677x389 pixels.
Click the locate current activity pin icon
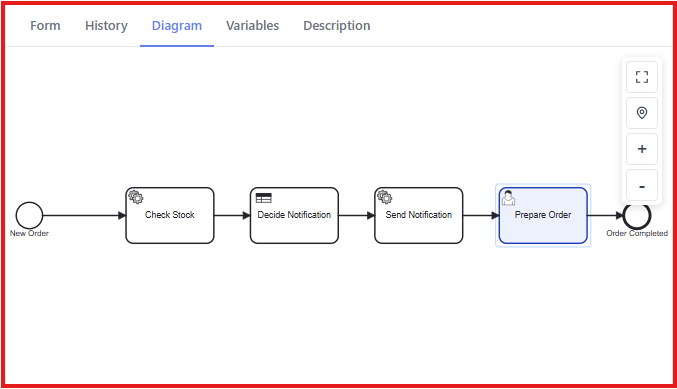[x=642, y=113]
